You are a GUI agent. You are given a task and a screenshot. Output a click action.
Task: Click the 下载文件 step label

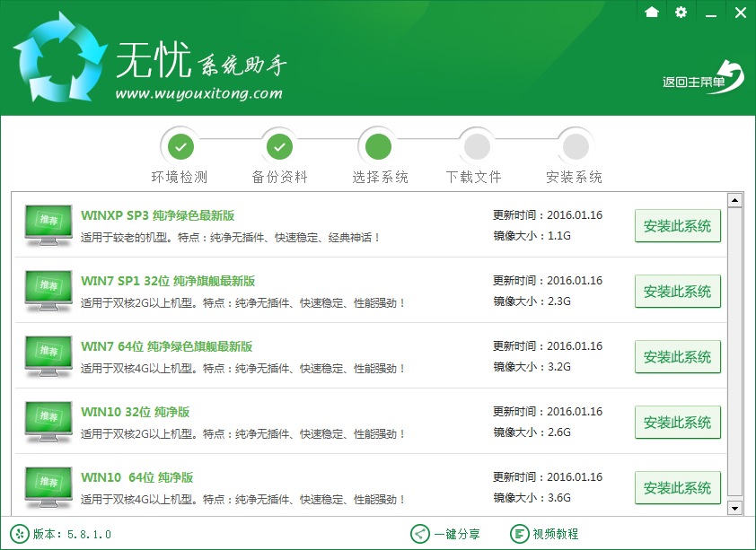tap(474, 178)
